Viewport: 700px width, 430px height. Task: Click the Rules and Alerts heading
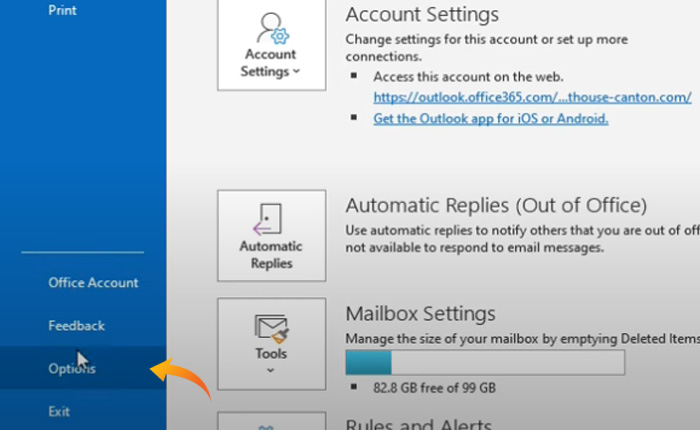(x=418, y=424)
